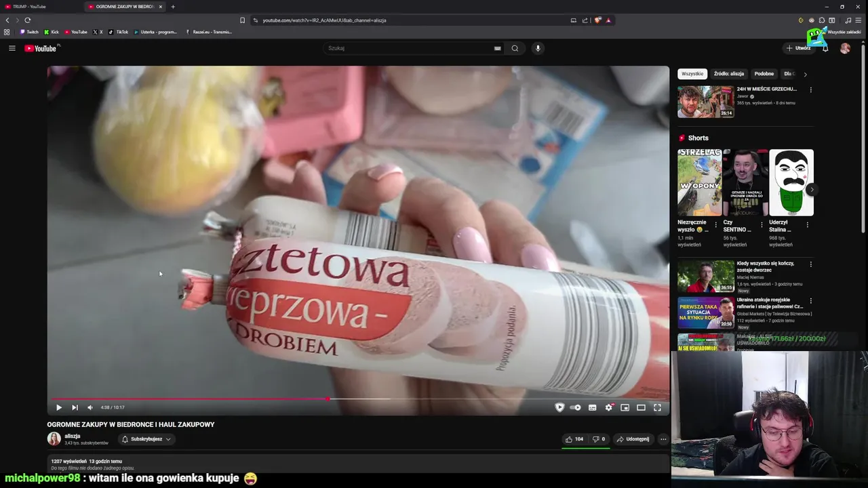Viewport: 868px width, 488px height.
Task: Open the aliszja channel name link
Action: point(73,436)
